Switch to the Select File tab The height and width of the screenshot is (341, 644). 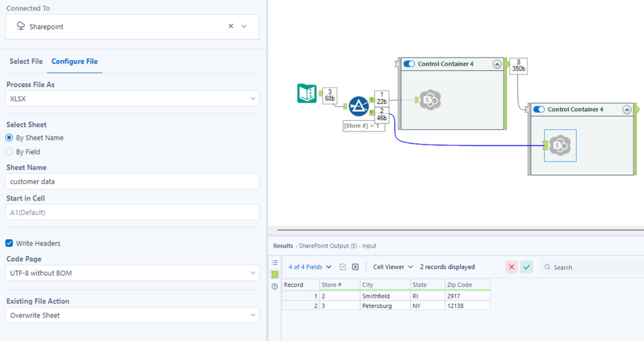(x=26, y=61)
